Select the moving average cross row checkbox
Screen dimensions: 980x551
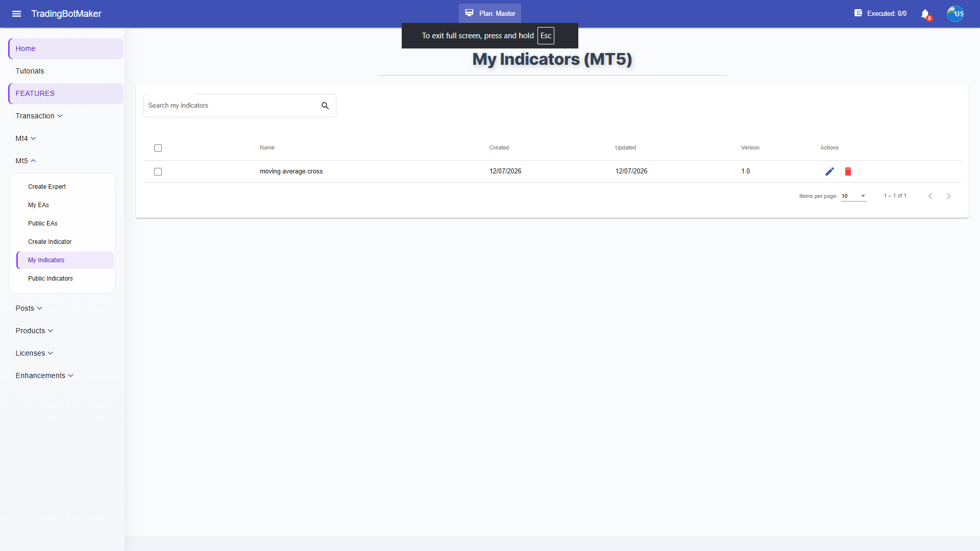pos(158,172)
